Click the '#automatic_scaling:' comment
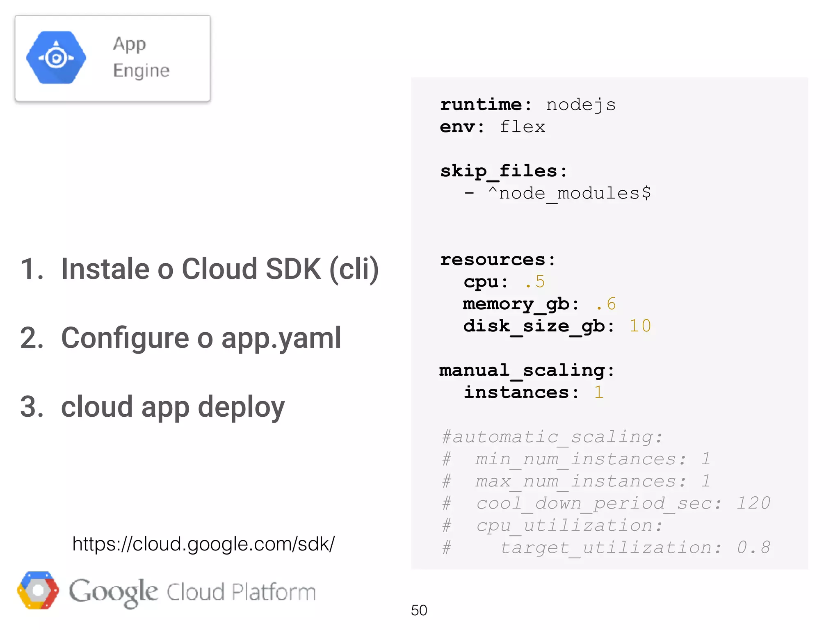 [x=552, y=437]
